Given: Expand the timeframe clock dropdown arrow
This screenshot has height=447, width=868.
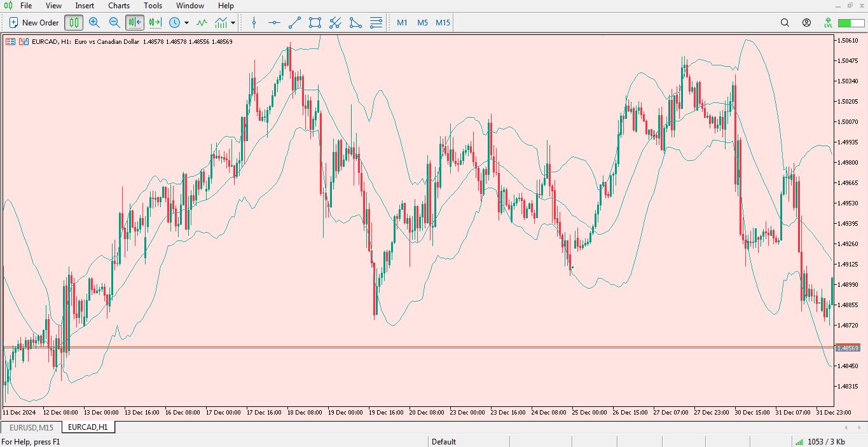Looking at the screenshot, I should coord(186,23).
